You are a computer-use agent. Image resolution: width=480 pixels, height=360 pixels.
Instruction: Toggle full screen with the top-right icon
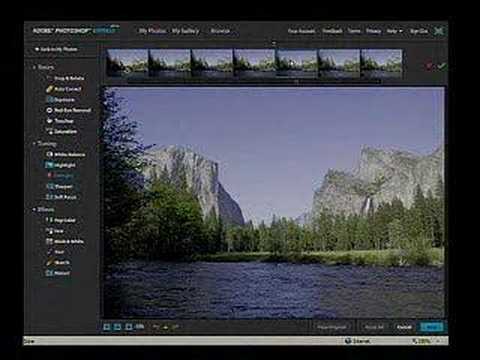(x=439, y=31)
